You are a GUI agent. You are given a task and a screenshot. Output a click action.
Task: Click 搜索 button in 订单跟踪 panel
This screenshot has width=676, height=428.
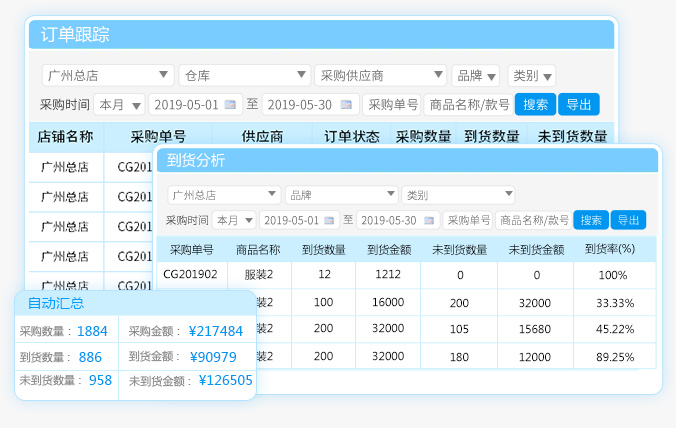coord(535,104)
